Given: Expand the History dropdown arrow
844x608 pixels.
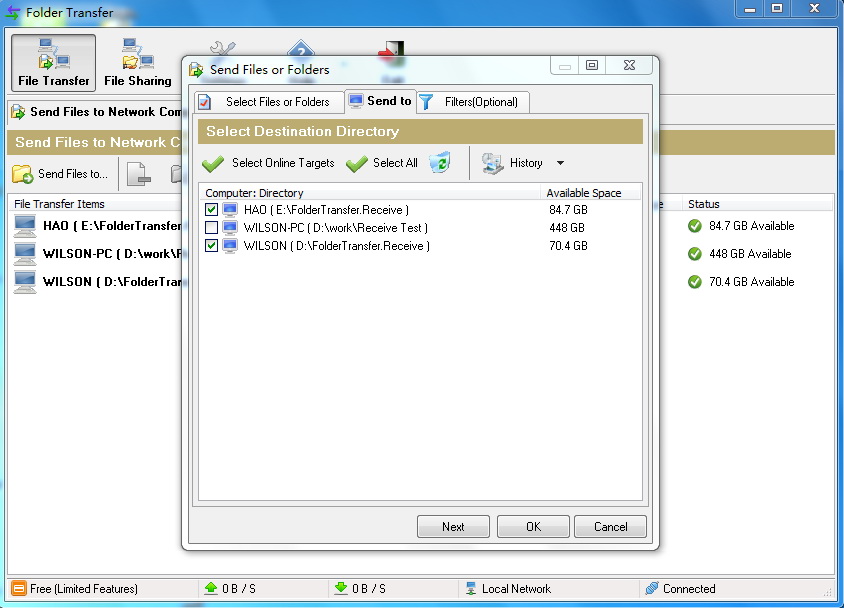Looking at the screenshot, I should [x=560, y=163].
